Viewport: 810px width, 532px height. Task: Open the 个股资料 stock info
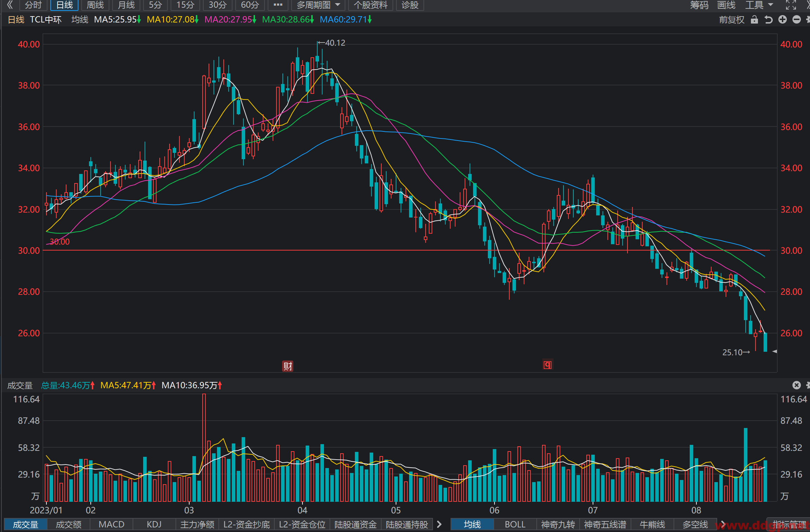point(371,5)
